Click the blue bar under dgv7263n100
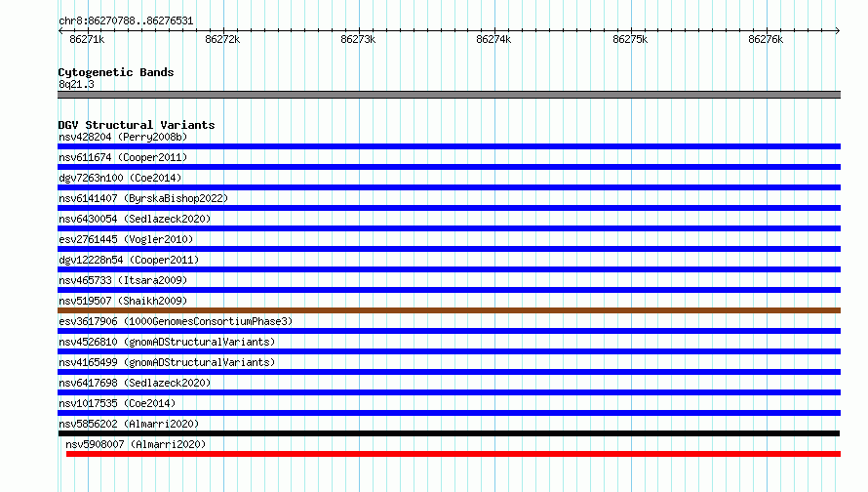The width and height of the screenshot is (868, 492). pyautogui.click(x=449, y=187)
